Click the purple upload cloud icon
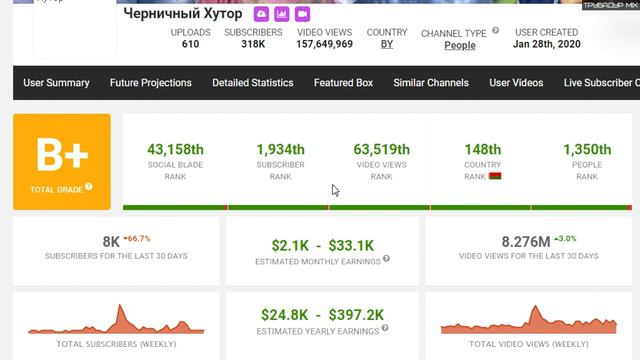 (261, 14)
